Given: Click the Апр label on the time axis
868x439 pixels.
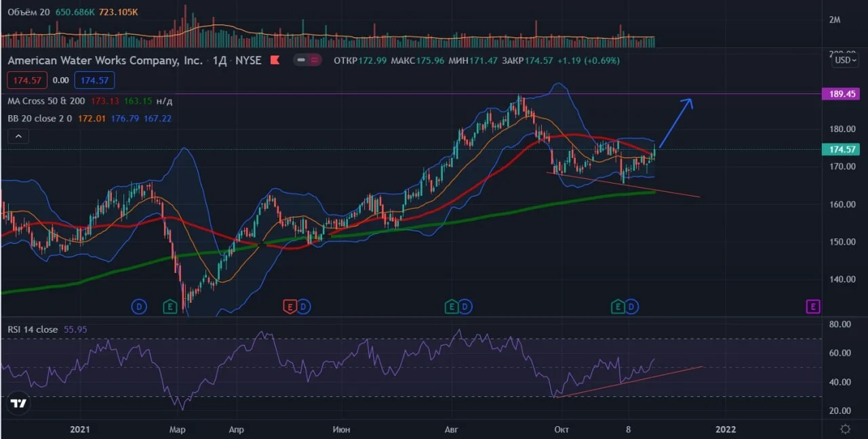Looking at the screenshot, I should pos(236,429).
